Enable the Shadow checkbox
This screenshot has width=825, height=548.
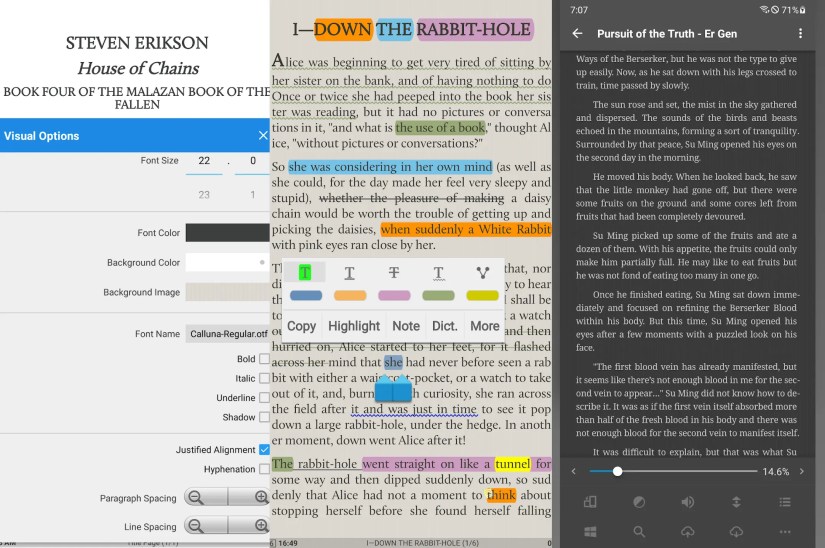265,417
